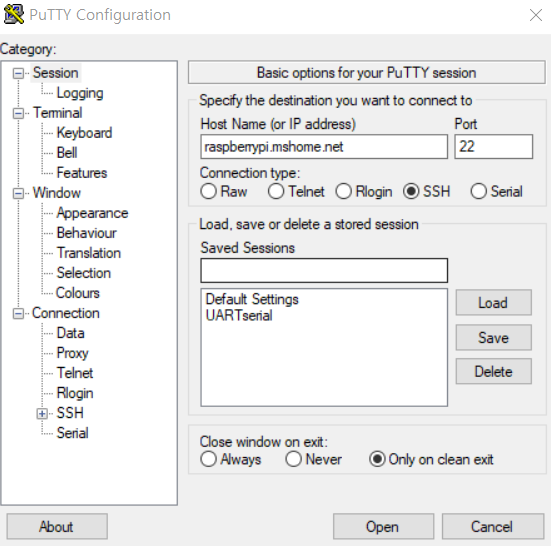
Task: Open the Telnet category in tree
Action: (75, 373)
